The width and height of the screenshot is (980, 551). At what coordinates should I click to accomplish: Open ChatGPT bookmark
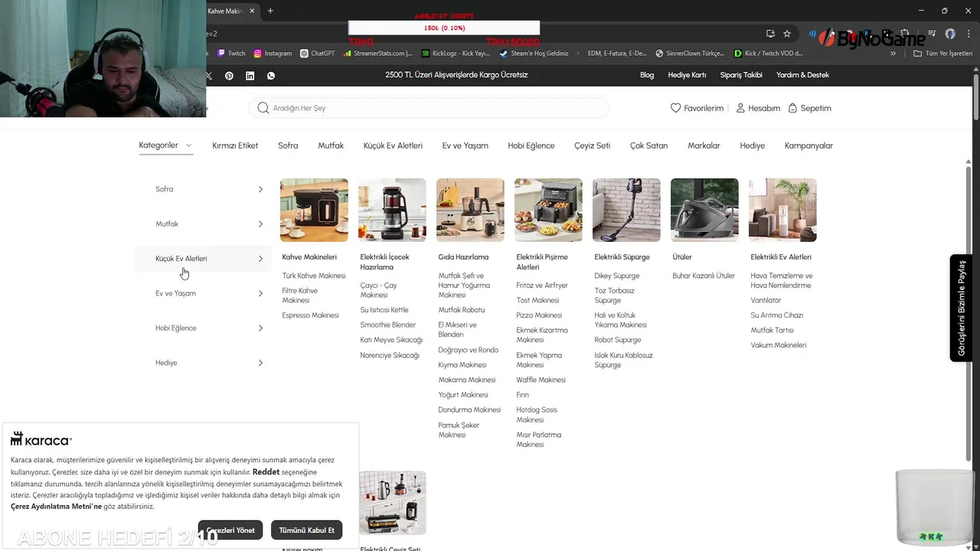pos(317,54)
